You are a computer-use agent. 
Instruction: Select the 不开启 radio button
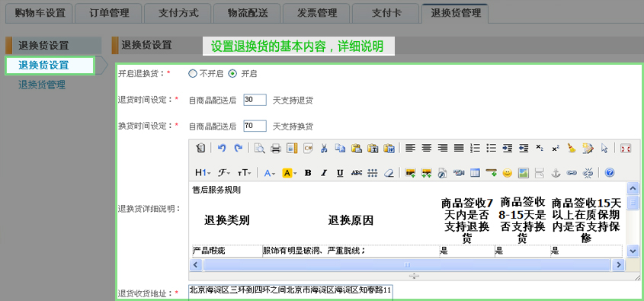(192, 74)
